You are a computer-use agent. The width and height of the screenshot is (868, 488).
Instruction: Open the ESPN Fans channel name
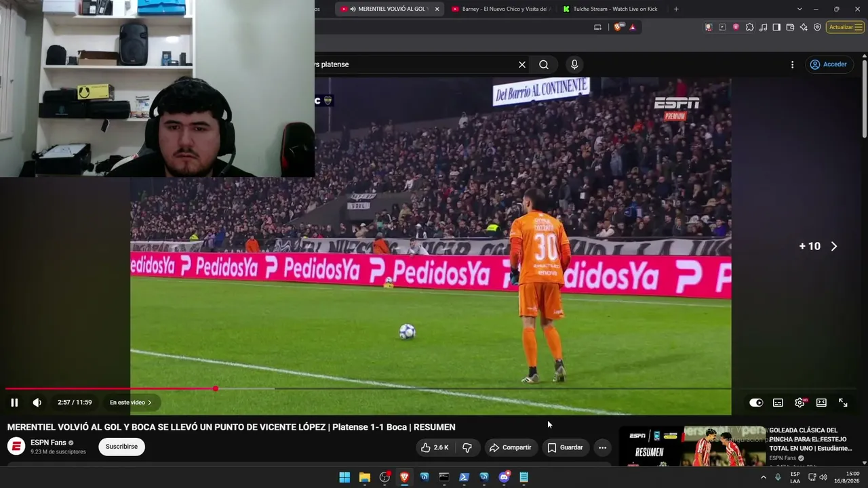[48, 443]
